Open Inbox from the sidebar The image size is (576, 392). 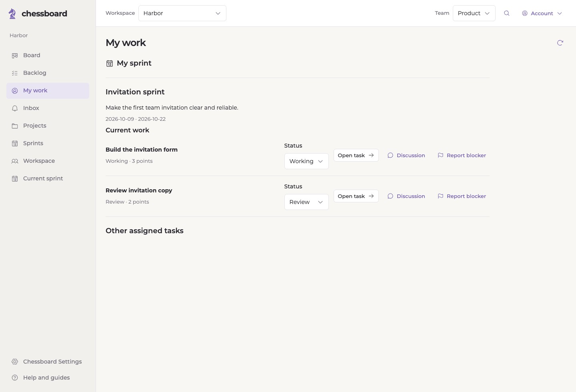pos(48,108)
